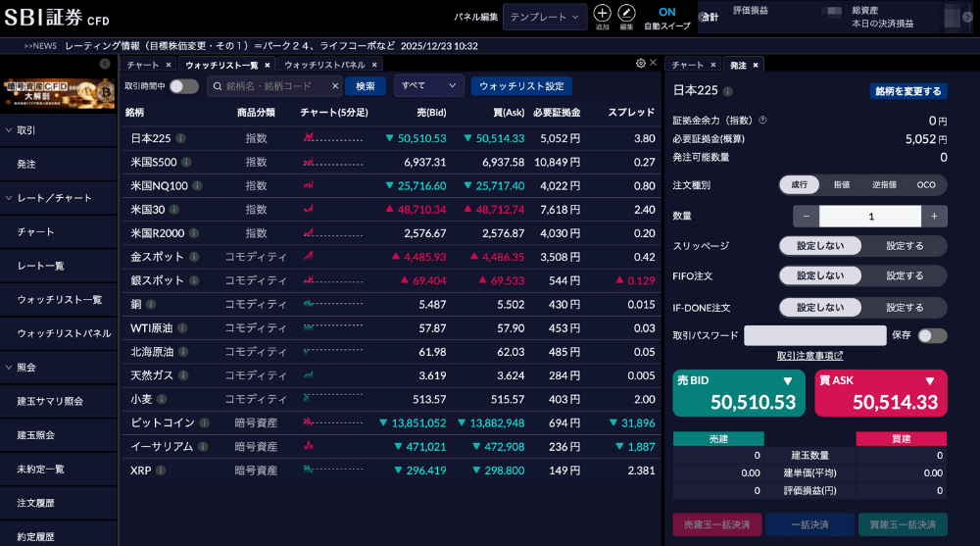Open info icon for 金スポット row
Viewport: 980px width, 546px height.
pos(194,257)
